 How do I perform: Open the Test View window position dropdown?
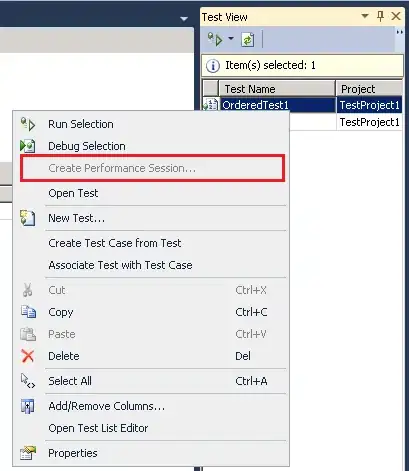coord(365,16)
